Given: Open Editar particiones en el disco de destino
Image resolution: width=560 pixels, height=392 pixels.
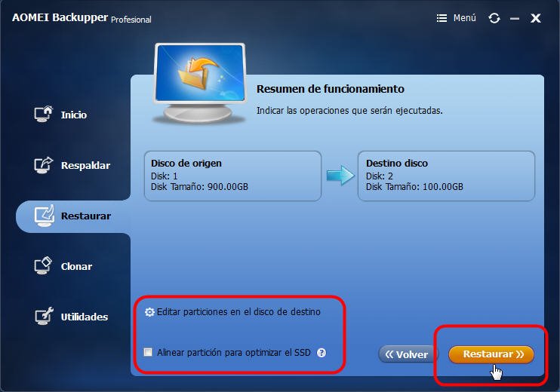Looking at the screenshot, I should pos(238,312).
